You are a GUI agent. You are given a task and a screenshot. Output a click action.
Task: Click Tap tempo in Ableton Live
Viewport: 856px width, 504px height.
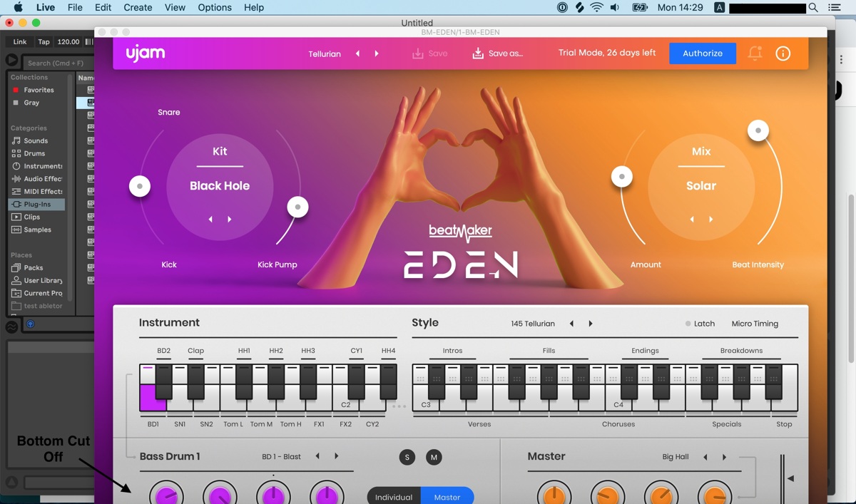(44, 41)
